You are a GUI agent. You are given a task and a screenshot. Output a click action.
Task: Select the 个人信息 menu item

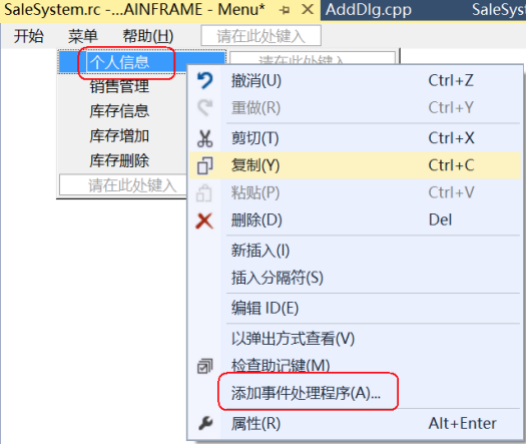click(x=119, y=62)
